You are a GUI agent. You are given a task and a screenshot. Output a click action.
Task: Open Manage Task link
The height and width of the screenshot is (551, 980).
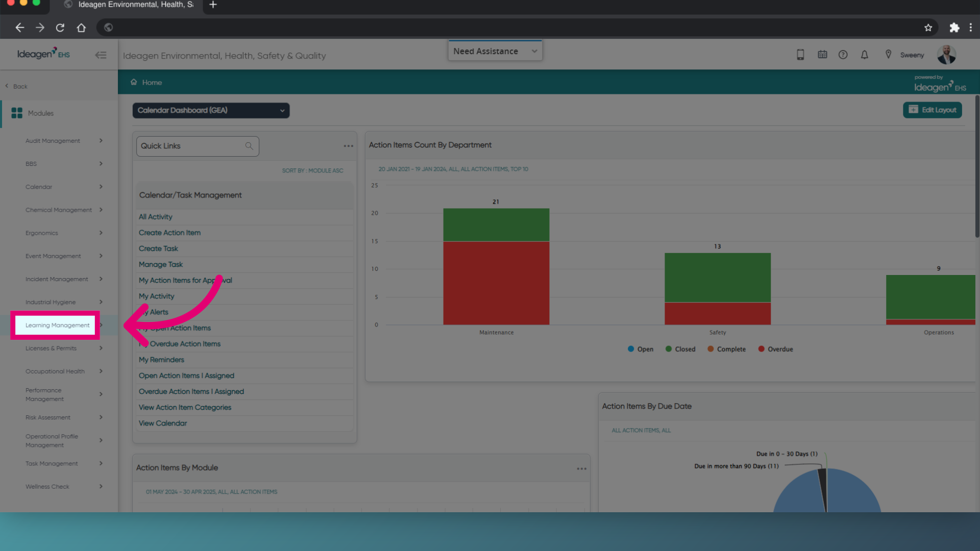(161, 264)
